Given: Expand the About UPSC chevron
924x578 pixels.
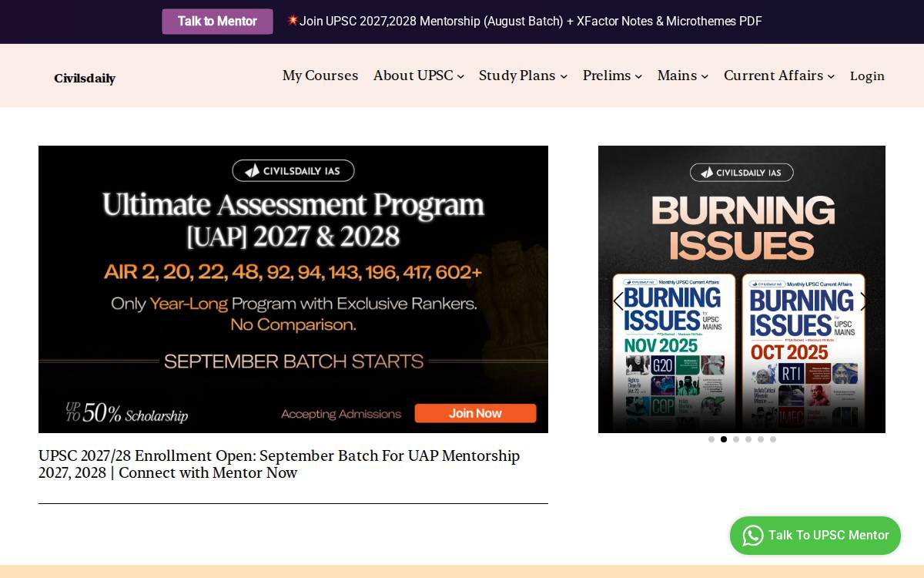Looking at the screenshot, I should (x=460, y=76).
